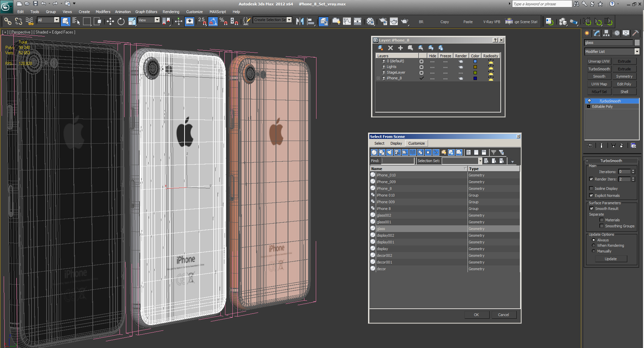This screenshot has height=348, width=644.
Task: Uncheck Explicit Normals checkbox
Action: click(x=591, y=195)
